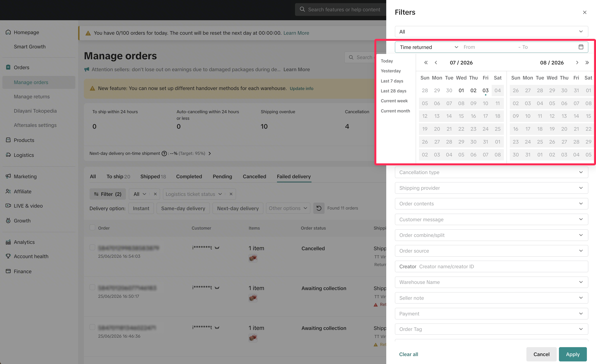This screenshot has width=596, height=364.
Task: Switch to the To ship tab
Action: (x=118, y=177)
